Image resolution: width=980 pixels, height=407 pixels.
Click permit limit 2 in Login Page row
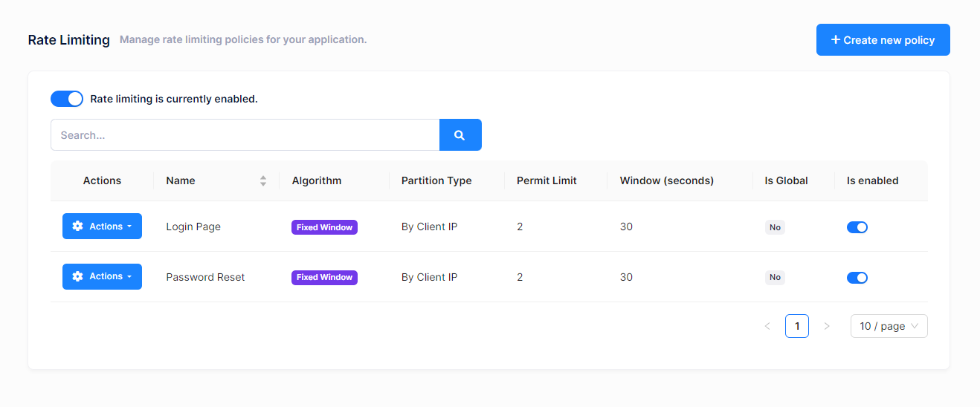[520, 227]
